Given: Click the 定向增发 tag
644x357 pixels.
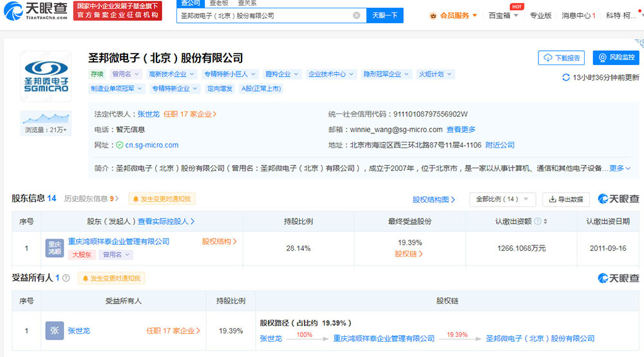Looking at the screenshot, I should pyautogui.click(x=220, y=88).
